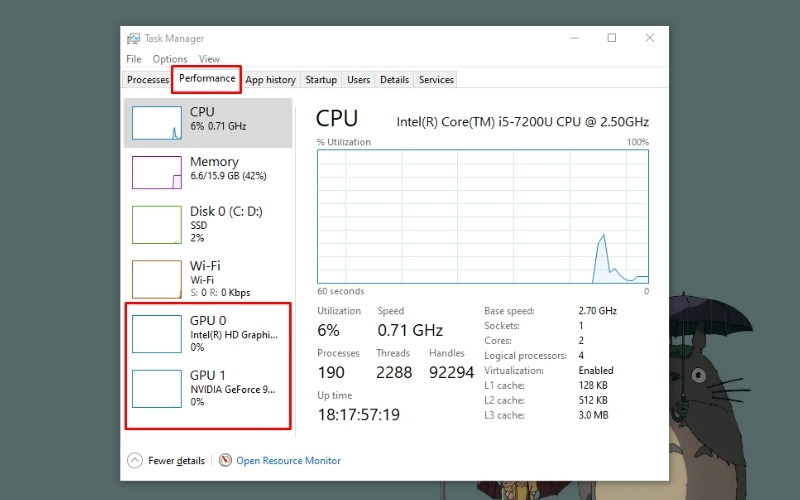Select the Disk 0 mini graph thumbnail
This screenshot has width=800, height=500.
click(157, 225)
